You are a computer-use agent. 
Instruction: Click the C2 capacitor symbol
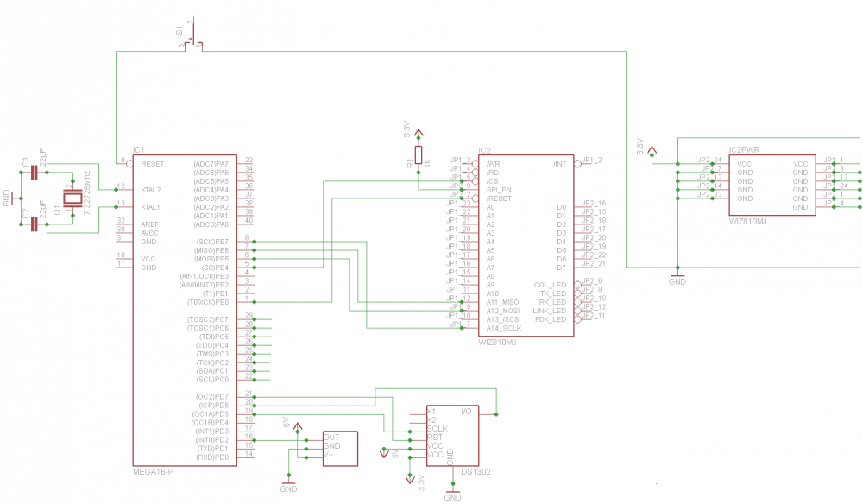tap(35, 224)
